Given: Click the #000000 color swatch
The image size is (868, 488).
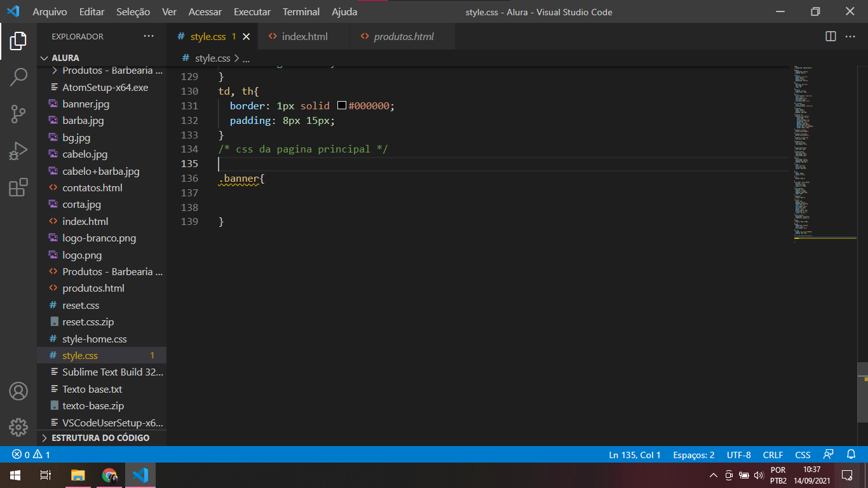Looking at the screenshot, I should click(x=342, y=105).
